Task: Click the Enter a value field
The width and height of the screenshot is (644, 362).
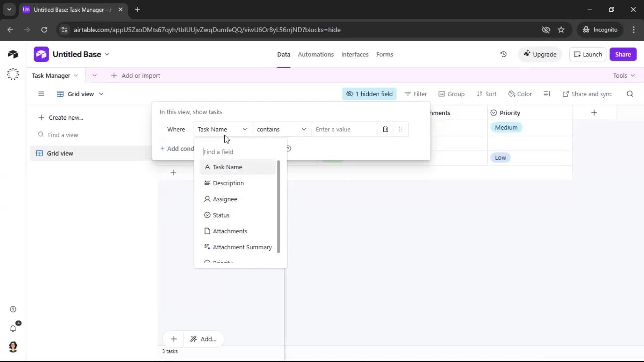Action: (345, 129)
